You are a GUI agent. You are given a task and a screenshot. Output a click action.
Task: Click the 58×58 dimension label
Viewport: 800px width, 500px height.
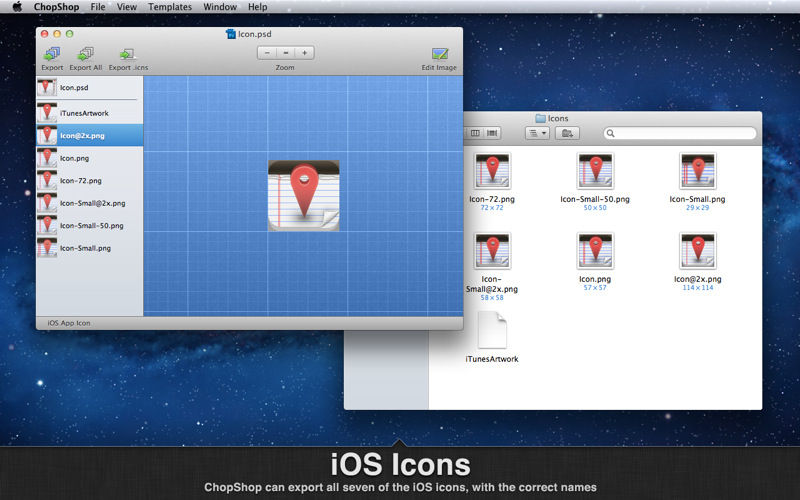[x=492, y=297]
